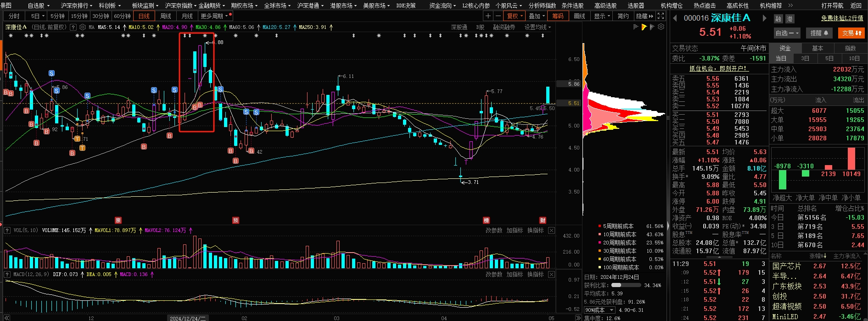This screenshot has height=321, width=868.
Task: Select the 月线 monthly period
Action: coord(187,16)
